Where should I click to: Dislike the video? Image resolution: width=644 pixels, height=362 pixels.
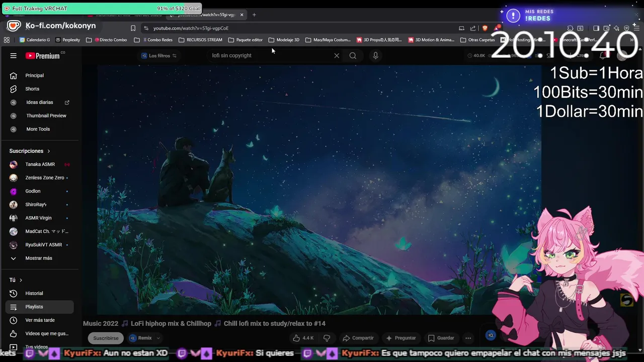tap(327, 338)
